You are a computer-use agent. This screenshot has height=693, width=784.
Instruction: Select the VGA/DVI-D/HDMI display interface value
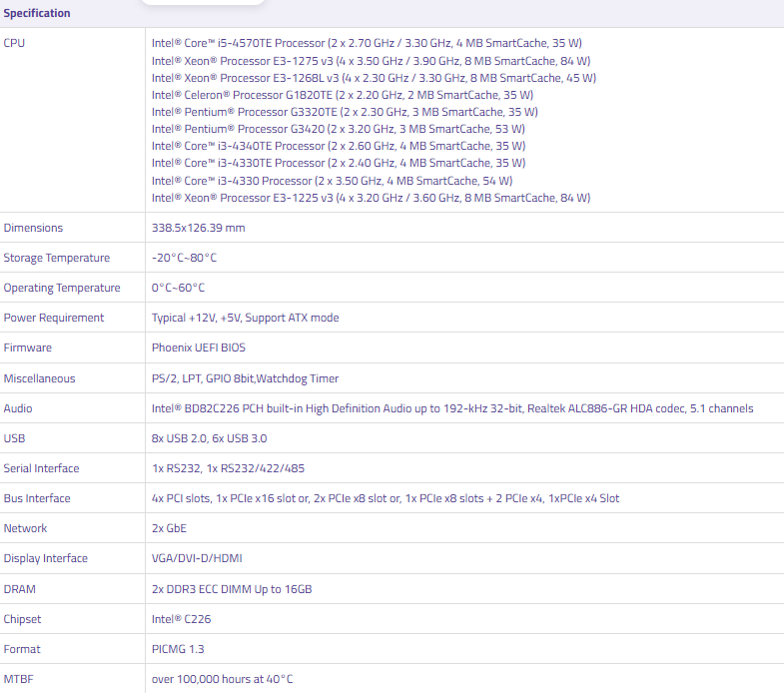197,558
